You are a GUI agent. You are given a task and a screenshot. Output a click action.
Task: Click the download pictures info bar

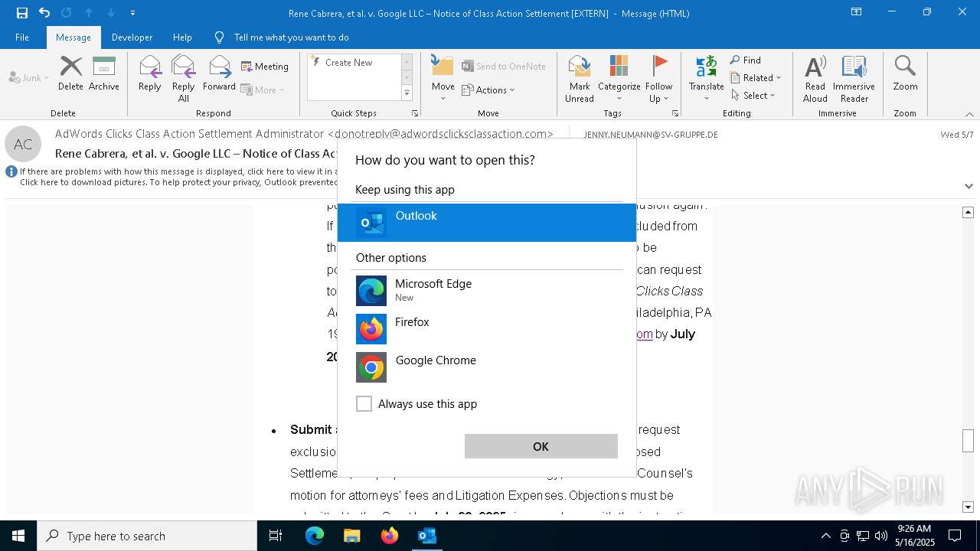coord(178,182)
